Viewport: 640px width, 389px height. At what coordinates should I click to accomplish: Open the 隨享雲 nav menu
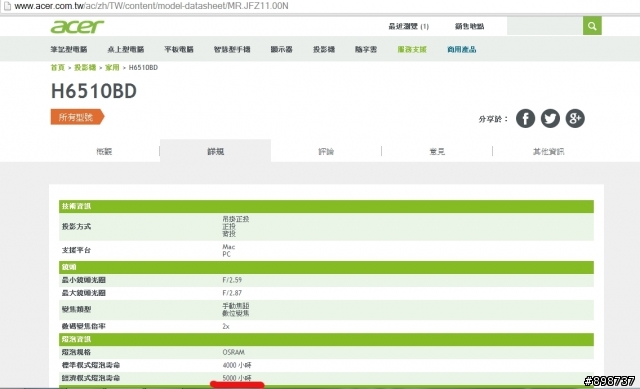(366, 49)
